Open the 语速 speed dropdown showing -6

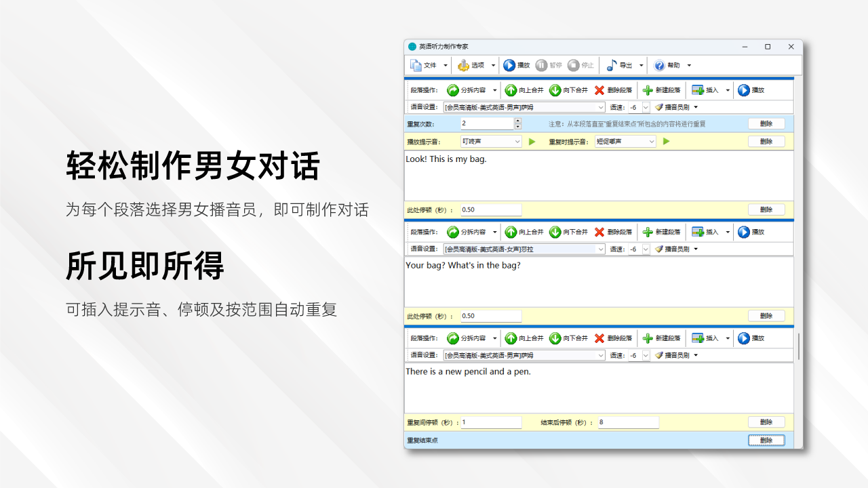pyautogui.click(x=645, y=107)
